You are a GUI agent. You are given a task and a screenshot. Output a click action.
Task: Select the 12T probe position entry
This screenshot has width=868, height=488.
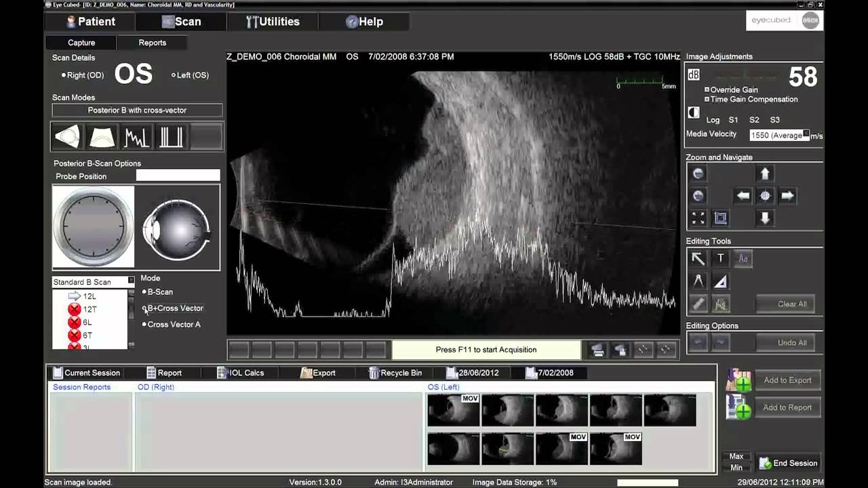[82, 309]
